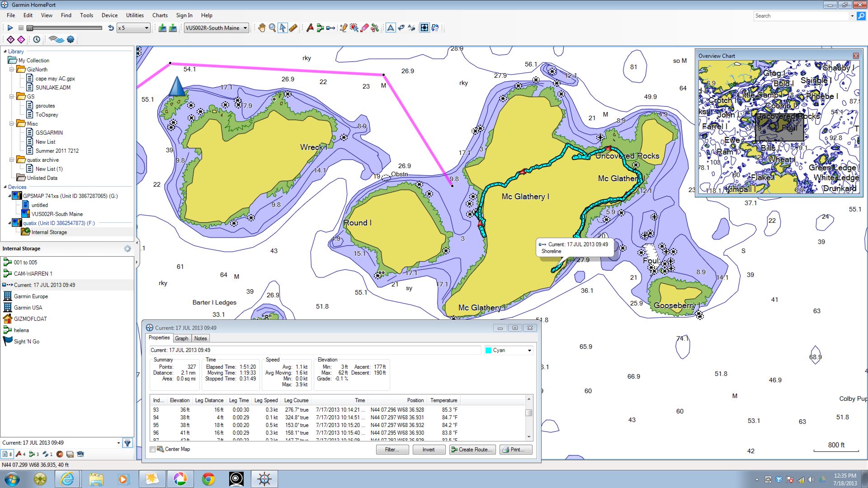Select the New Route tool

pos(320,28)
